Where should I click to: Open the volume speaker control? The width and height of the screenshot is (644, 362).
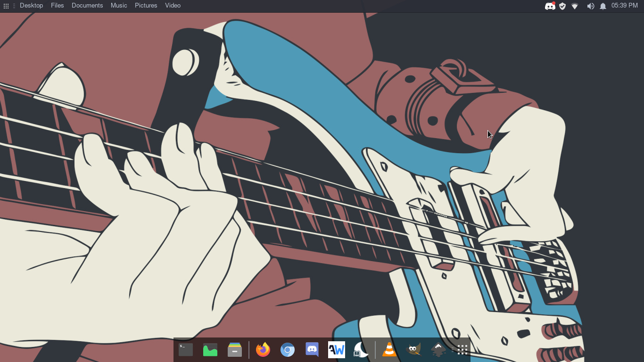pos(590,6)
